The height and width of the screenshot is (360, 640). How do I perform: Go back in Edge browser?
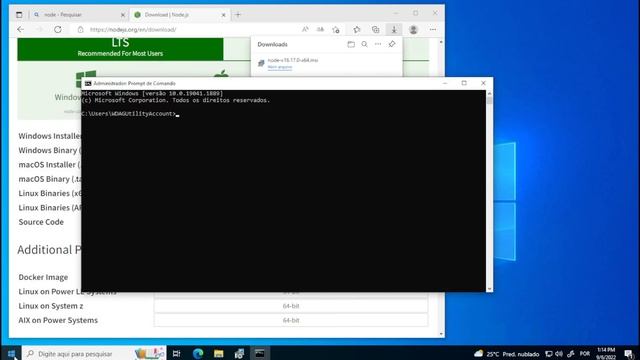20,29
